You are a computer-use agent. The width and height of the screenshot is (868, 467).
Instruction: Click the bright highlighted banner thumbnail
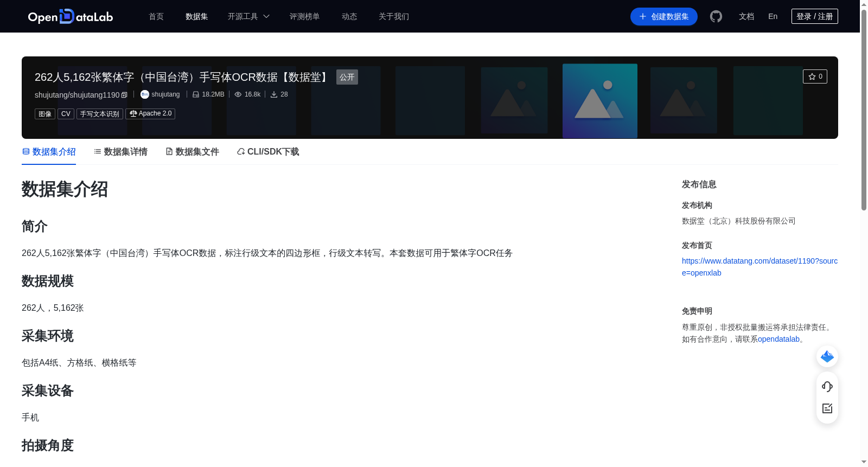600,101
